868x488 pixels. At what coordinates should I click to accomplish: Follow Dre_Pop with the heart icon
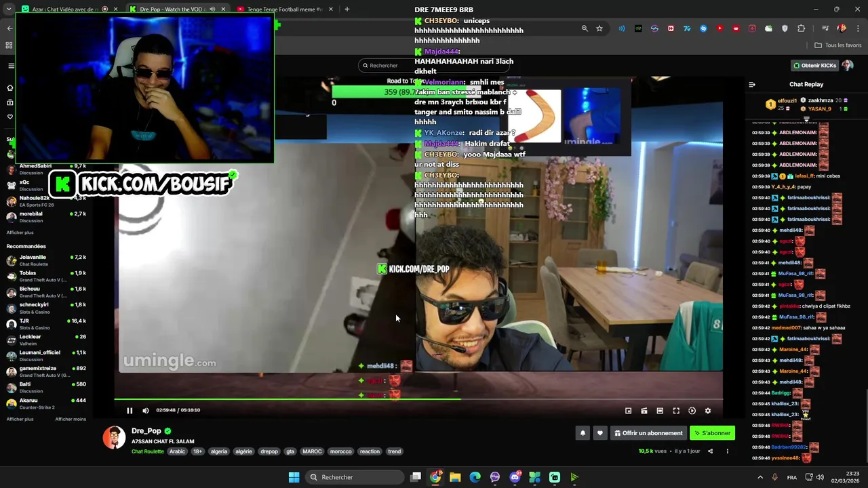click(x=599, y=433)
